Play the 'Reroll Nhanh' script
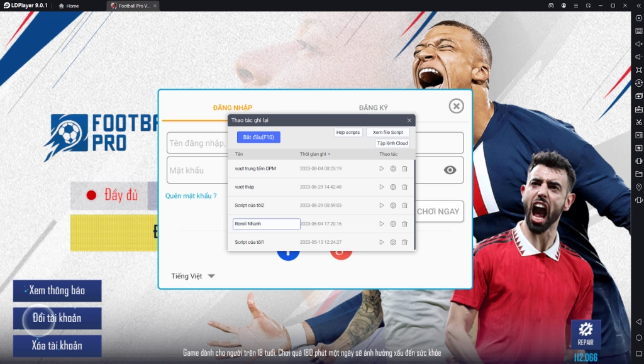The height and width of the screenshot is (364, 644). [x=380, y=223]
